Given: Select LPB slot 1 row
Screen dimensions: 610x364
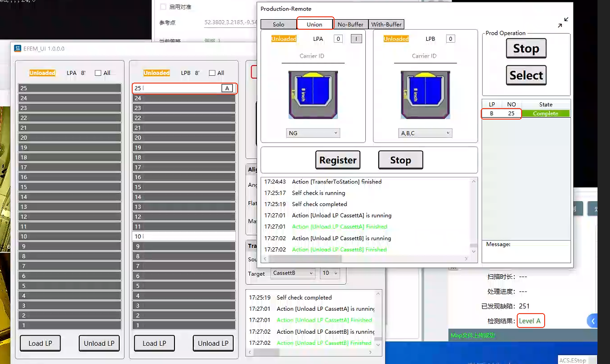Looking at the screenshot, I should pyautogui.click(x=184, y=326).
